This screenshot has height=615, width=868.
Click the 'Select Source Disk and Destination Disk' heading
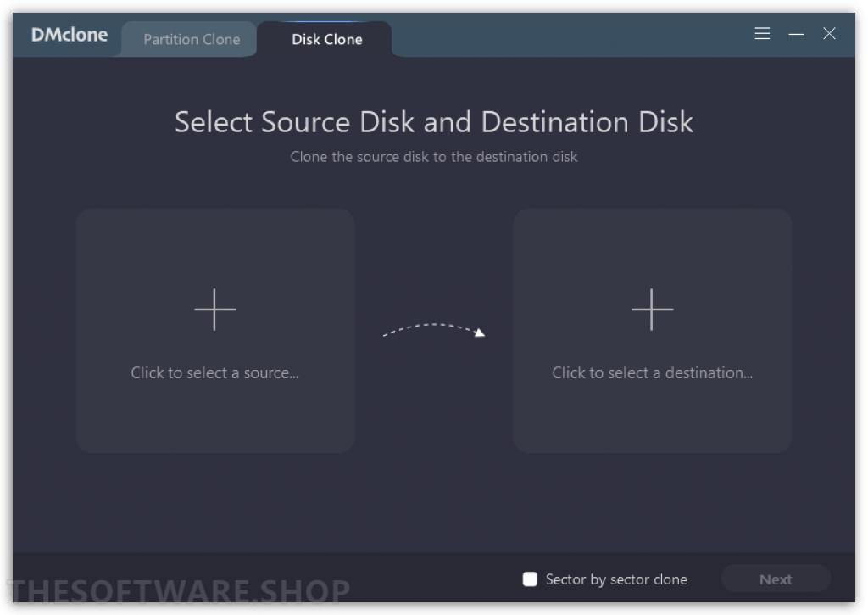[434, 122]
